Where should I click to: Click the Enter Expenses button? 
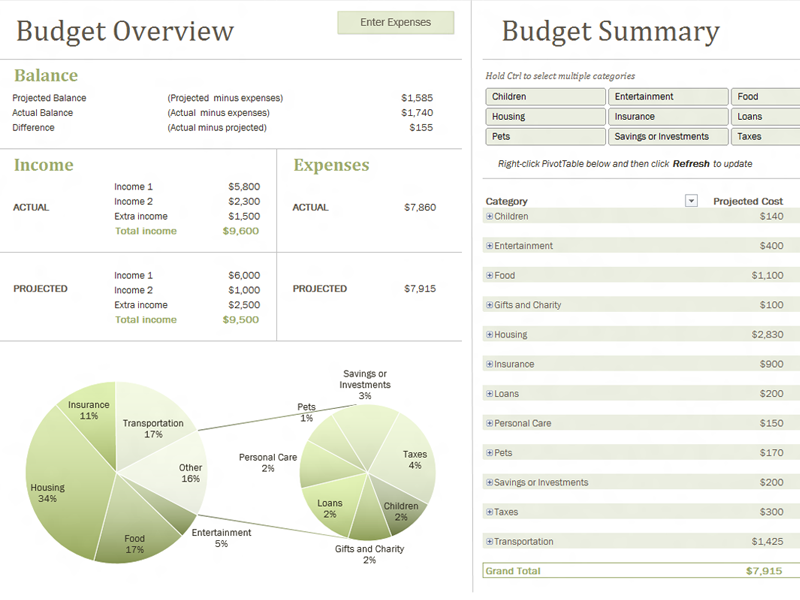pos(395,22)
